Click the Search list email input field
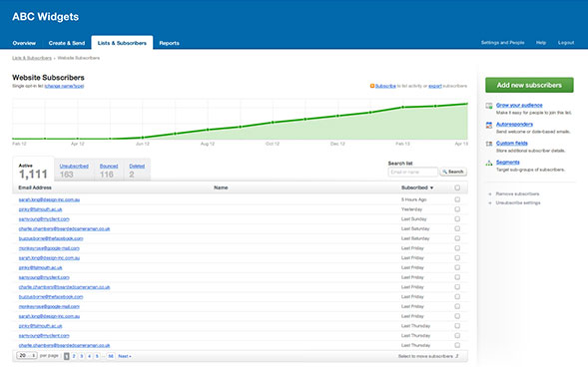Viewport: 588px width, 367px height. coord(412,172)
